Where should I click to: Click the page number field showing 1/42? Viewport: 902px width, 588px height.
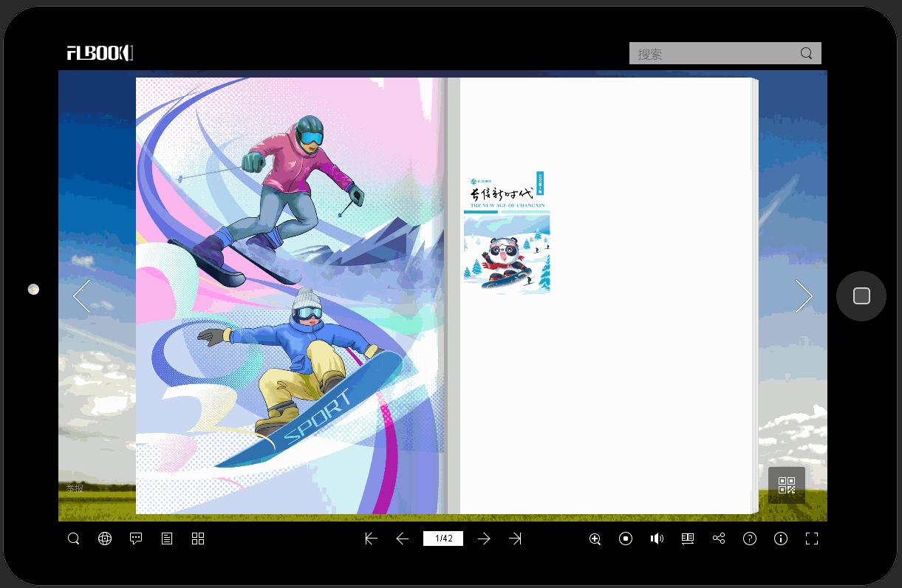[x=443, y=539]
